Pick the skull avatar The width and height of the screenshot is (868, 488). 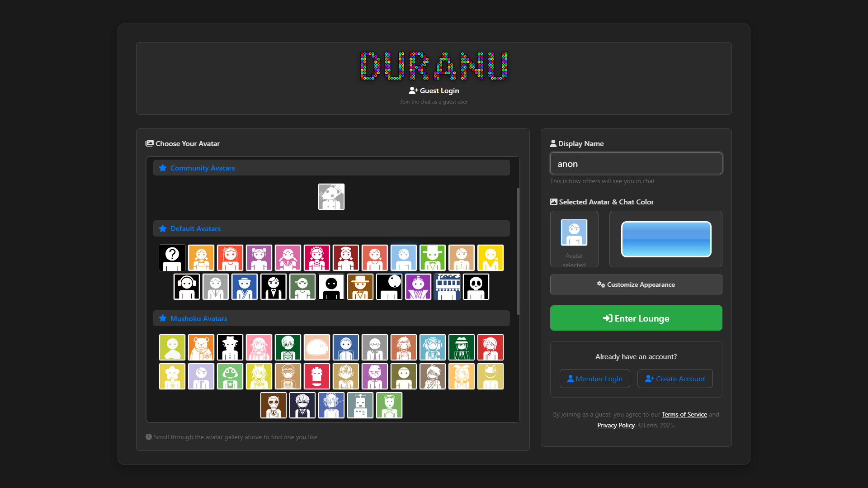click(476, 287)
